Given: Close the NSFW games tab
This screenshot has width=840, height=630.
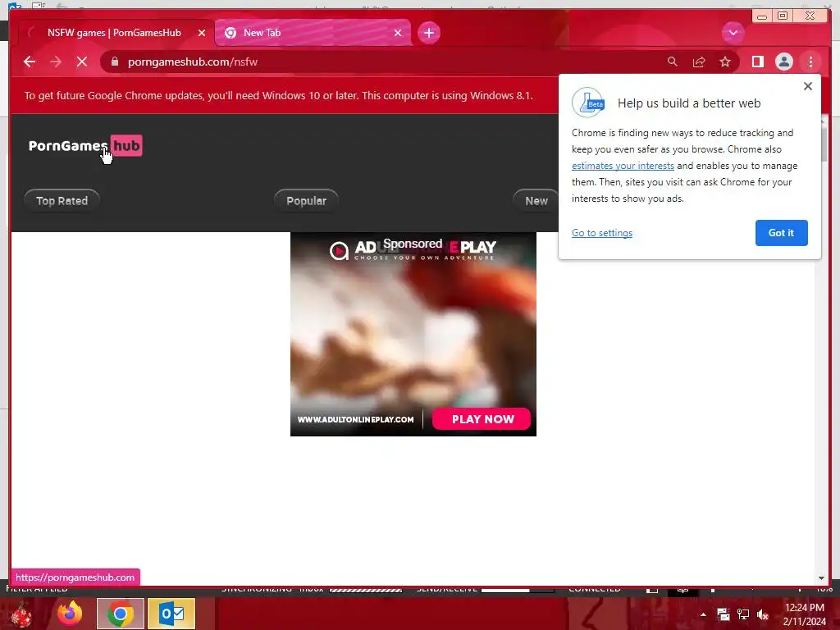Looking at the screenshot, I should (x=202, y=33).
